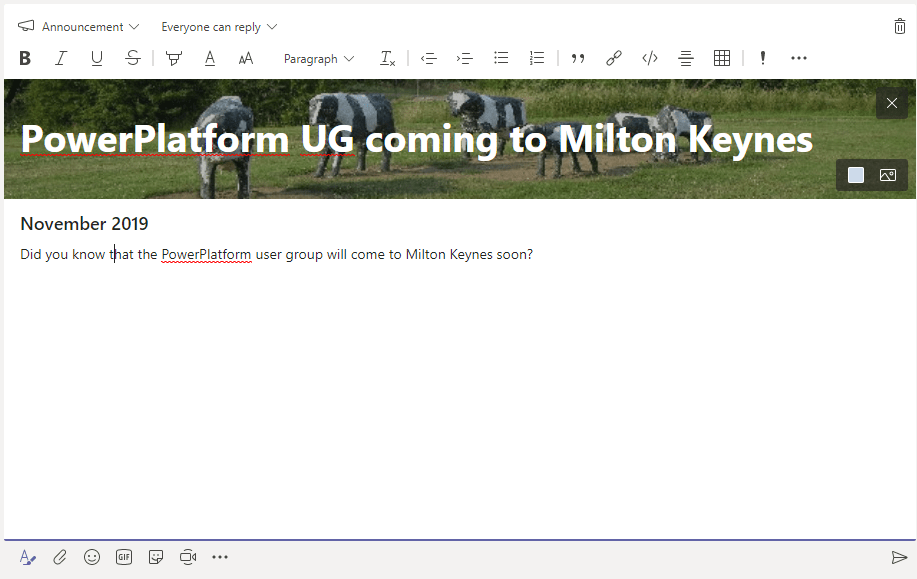This screenshot has height=579, width=917.
Task: Open the megaphone announcement icon
Action: click(26, 26)
